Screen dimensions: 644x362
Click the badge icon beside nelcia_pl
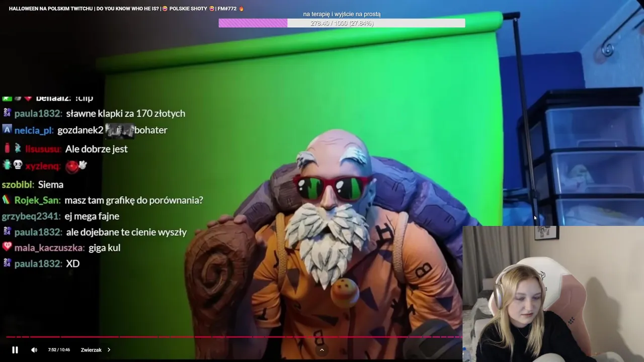tap(7, 129)
